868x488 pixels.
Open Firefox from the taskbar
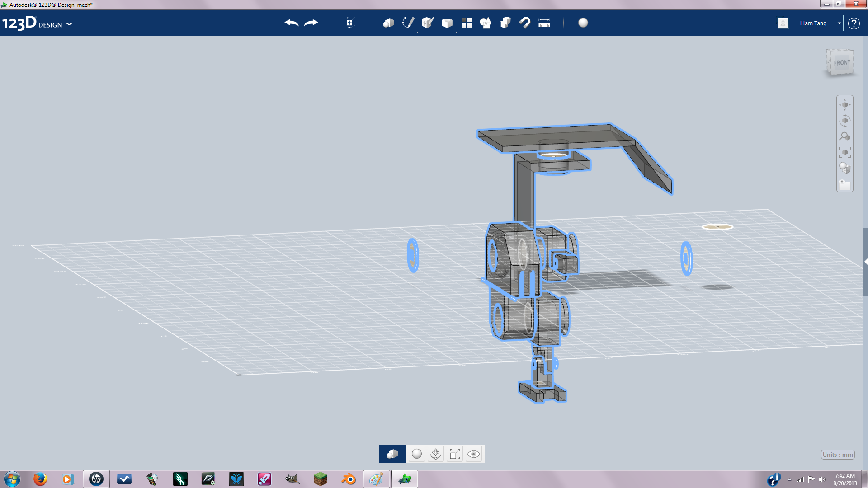click(x=40, y=479)
